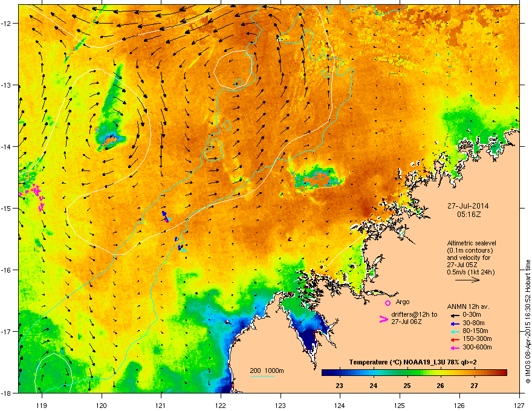532x411 pixels.
Task: Click the '200 1000m' depth label
Action: coord(267,371)
